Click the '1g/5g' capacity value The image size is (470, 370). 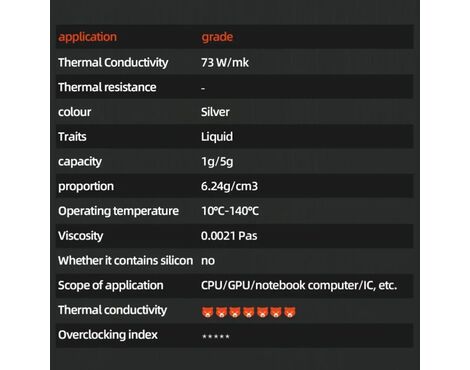[217, 161]
